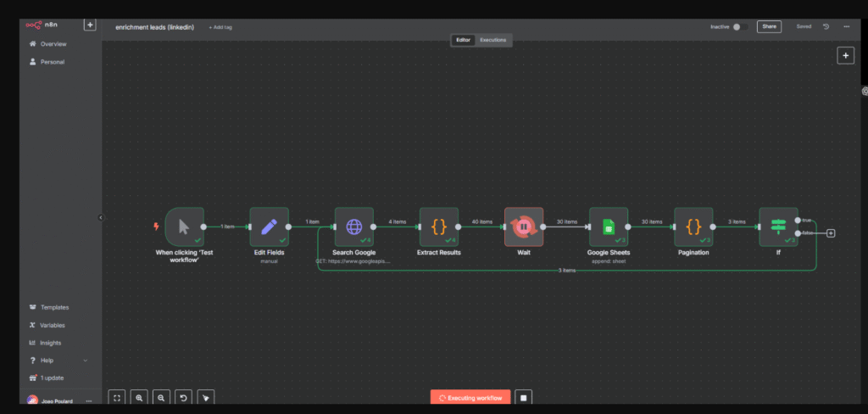Open the Search Google node globe icon
The image size is (868, 414).
(x=353, y=227)
